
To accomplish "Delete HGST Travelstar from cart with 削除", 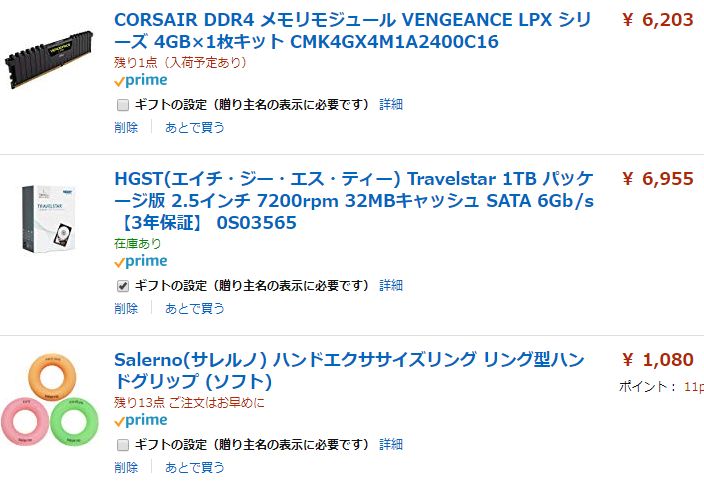I will [x=126, y=309].
